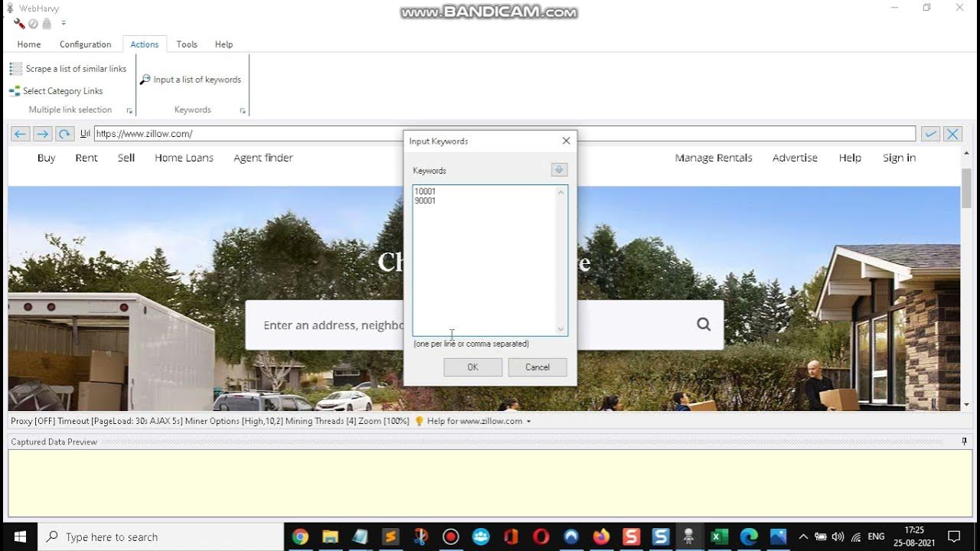Click Zillow's Sign in link
This screenshot has height=551, width=980.
click(899, 158)
